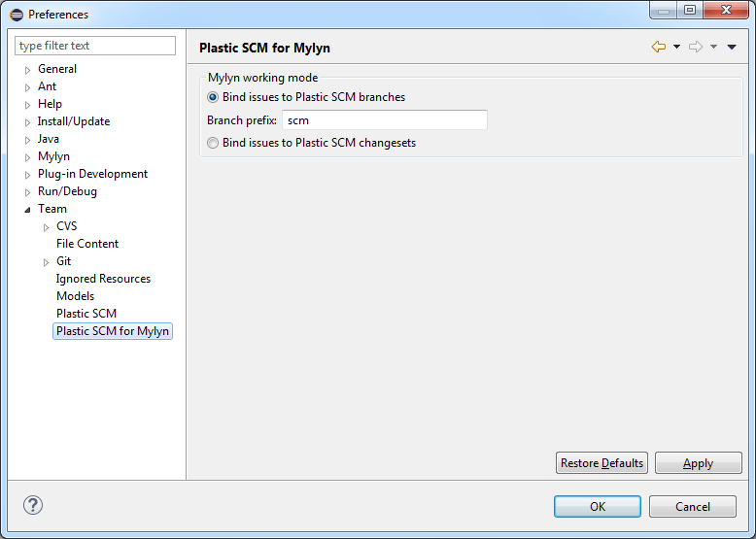Expand the Java tree node
The height and width of the screenshot is (539, 756).
tap(27, 140)
